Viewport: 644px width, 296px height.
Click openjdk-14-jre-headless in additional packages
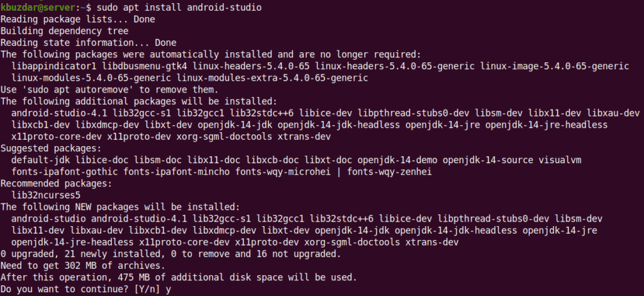click(x=547, y=125)
